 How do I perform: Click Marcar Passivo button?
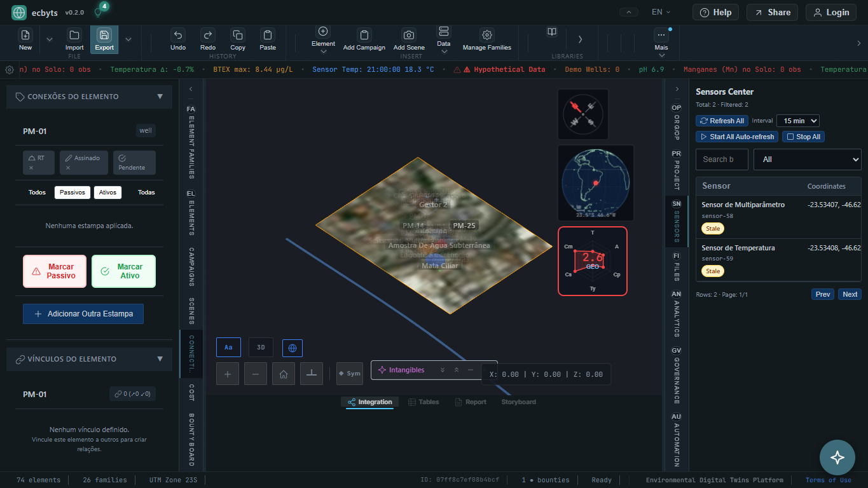click(x=55, y=271)
